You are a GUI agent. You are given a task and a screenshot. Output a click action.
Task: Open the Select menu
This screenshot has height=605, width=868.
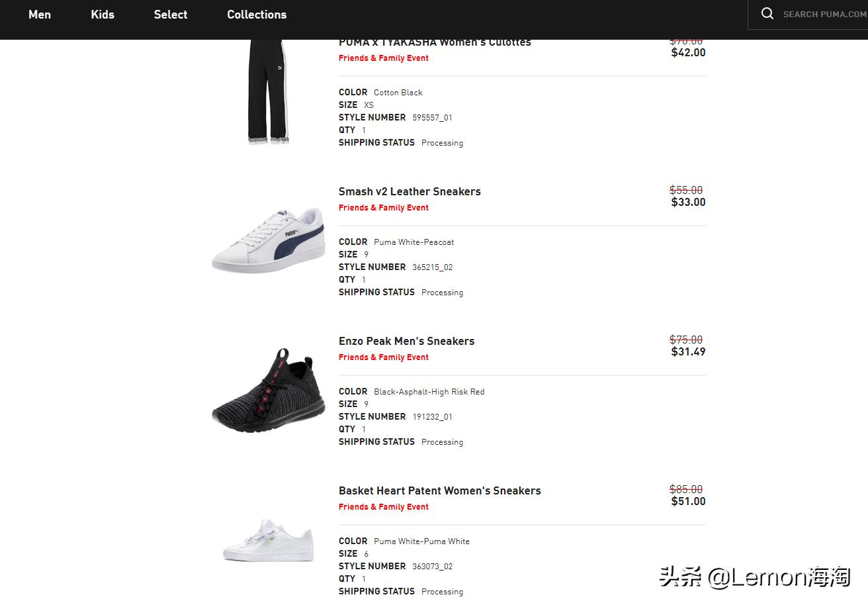click(x=171, y=15)
